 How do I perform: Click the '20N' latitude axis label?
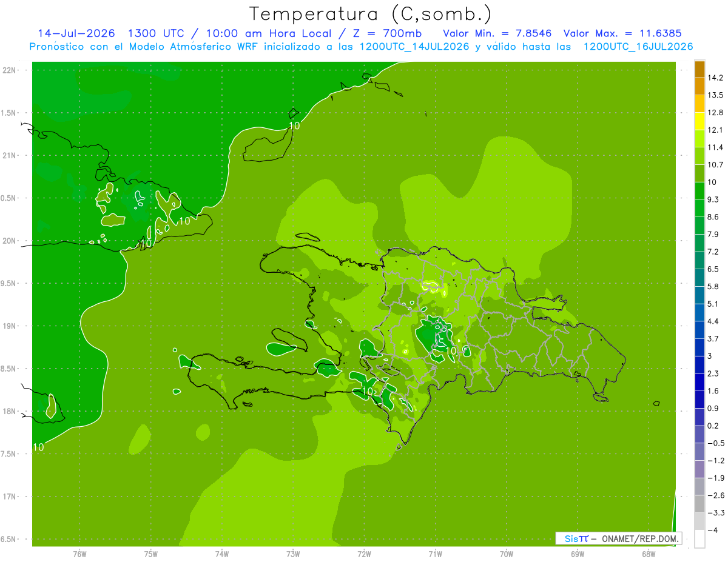(x=9, y=241)
